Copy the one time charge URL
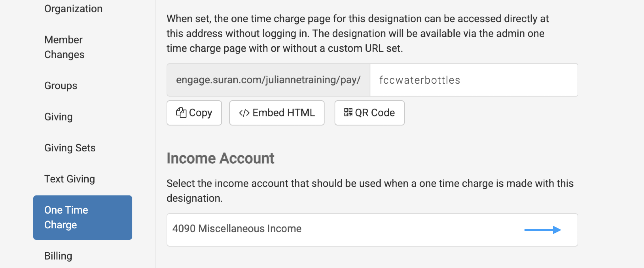This screenshot has height=268, width=644. pos(194,113)
